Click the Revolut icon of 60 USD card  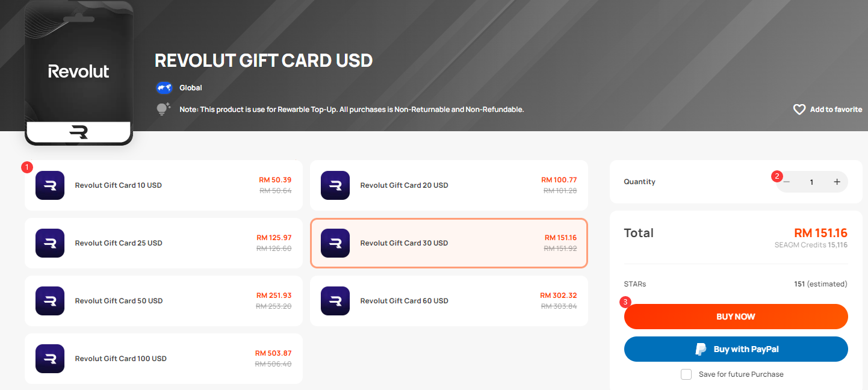(335, 301)
